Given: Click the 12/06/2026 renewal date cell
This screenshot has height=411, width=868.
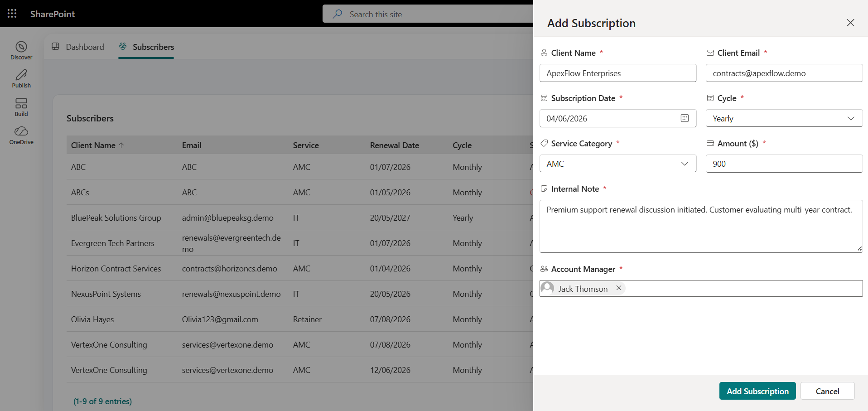Looking at the screenshot, I should pos(390,370).
